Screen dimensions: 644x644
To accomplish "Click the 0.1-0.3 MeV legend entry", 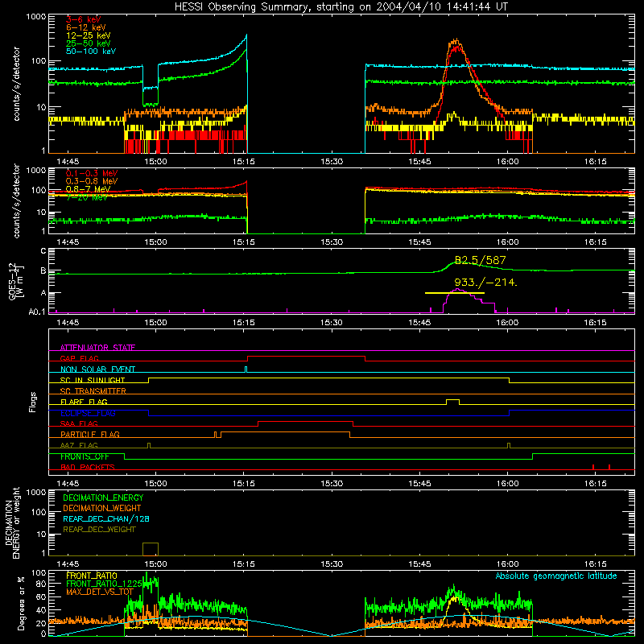I will (x=92, y=173).
